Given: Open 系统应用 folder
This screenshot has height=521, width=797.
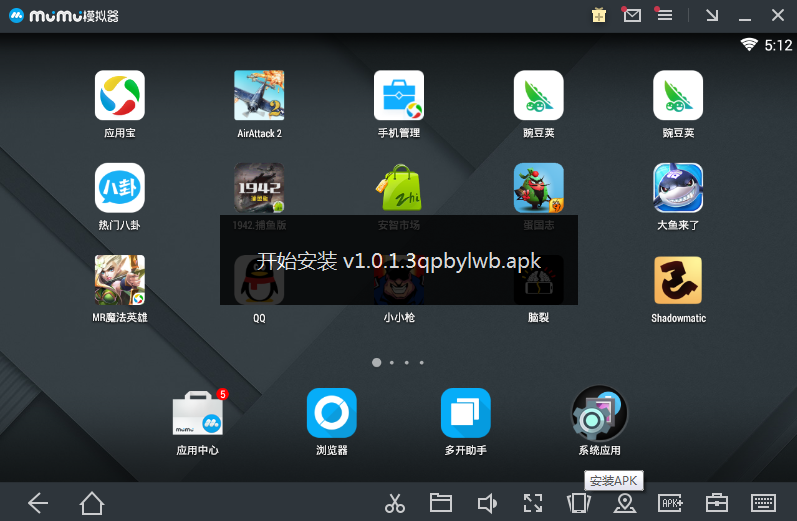Looking at the screenshot, I should tap(599, 413).
